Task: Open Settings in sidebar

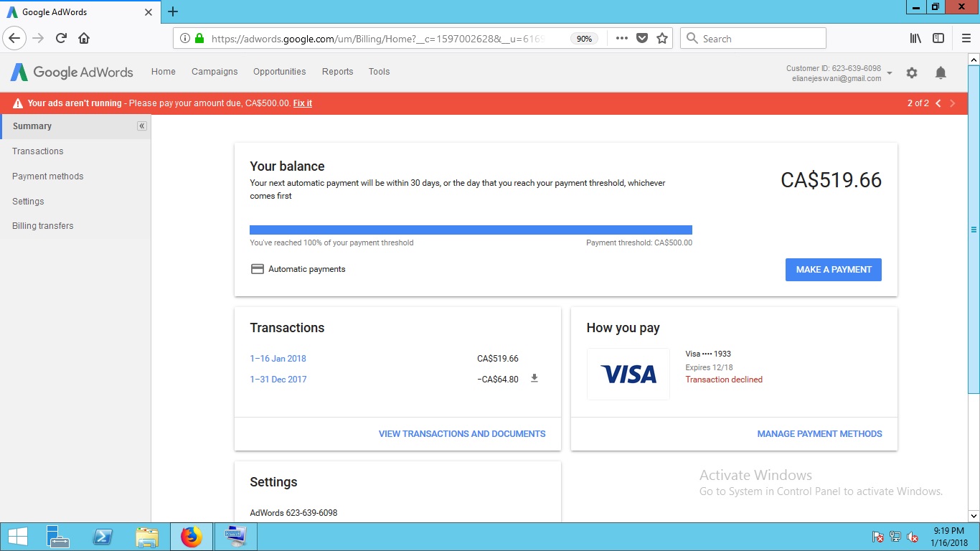Action: (28, 202)
